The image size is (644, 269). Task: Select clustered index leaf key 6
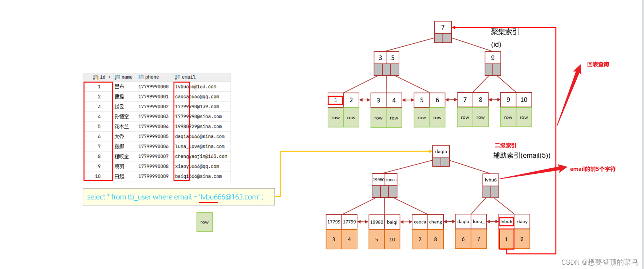[437, 100]
